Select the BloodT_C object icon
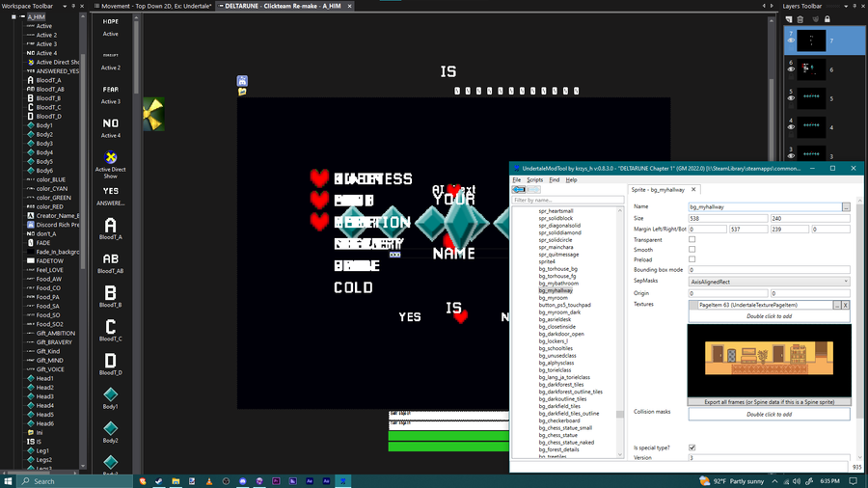868x488 pixels. pyautogui.click(x=110, y=327)
